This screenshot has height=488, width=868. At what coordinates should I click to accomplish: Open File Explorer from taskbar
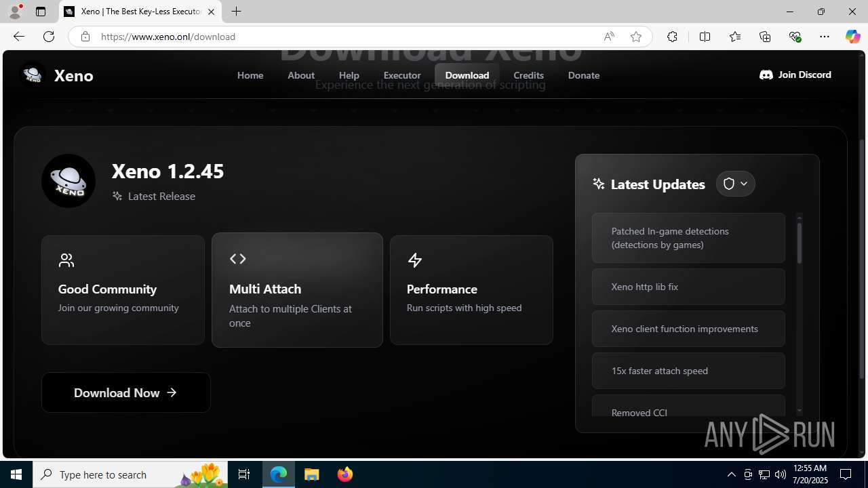(311, 474)
